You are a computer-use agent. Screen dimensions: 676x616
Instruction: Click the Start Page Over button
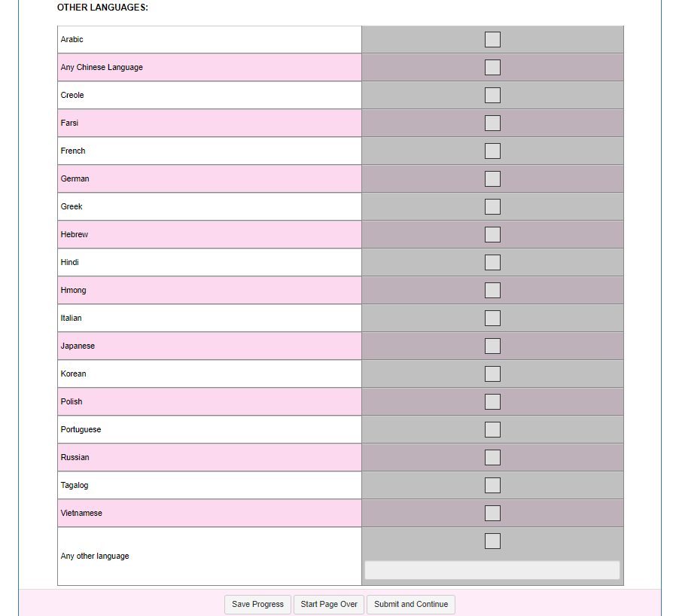(329, 604)
